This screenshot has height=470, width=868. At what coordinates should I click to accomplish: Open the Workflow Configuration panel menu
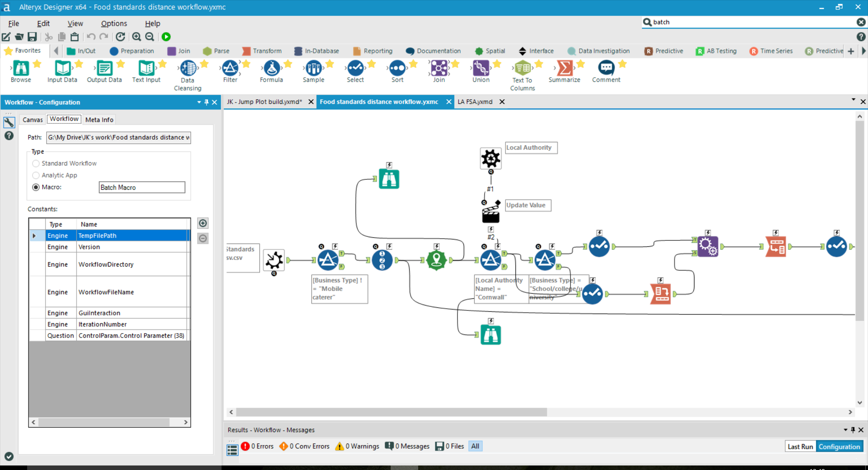point(199,102)
